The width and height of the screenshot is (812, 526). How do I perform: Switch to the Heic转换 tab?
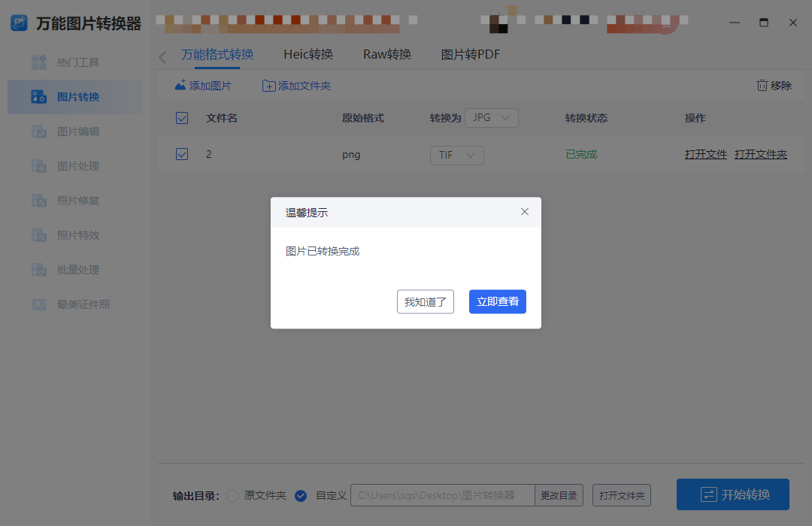tap(308, 54)
